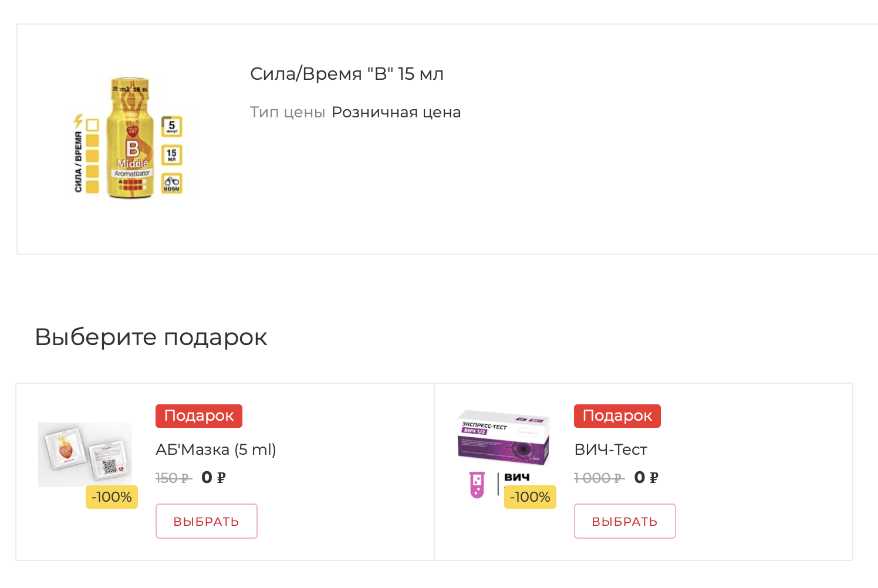Image resolution: width=878 pixels, height=588 pixels.
Task: Click the ВИЧ-Тест express test box image
Action: [503, 437]
